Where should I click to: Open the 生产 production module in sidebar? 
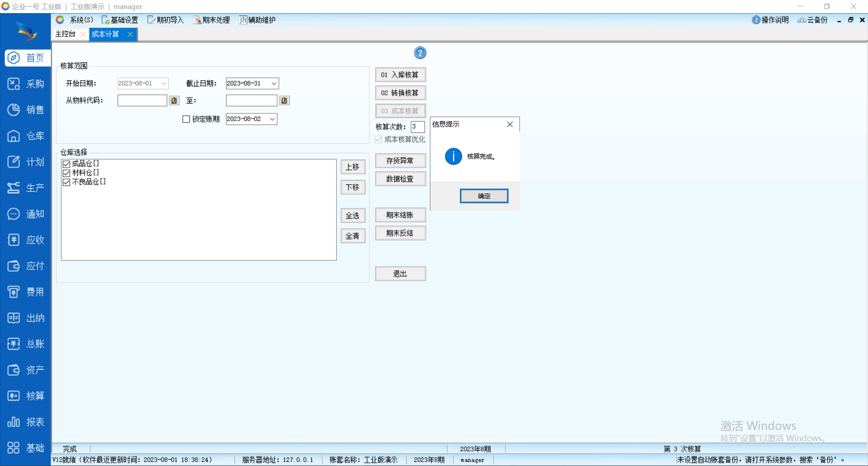26,188
